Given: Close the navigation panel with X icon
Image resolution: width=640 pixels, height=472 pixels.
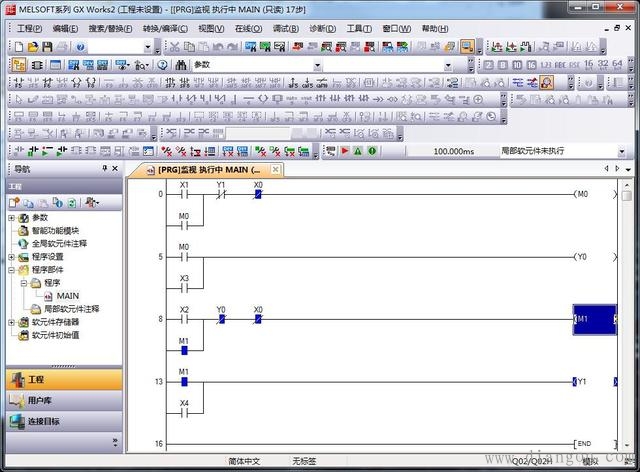Looking at the screenshot, I should pos(117,169).
